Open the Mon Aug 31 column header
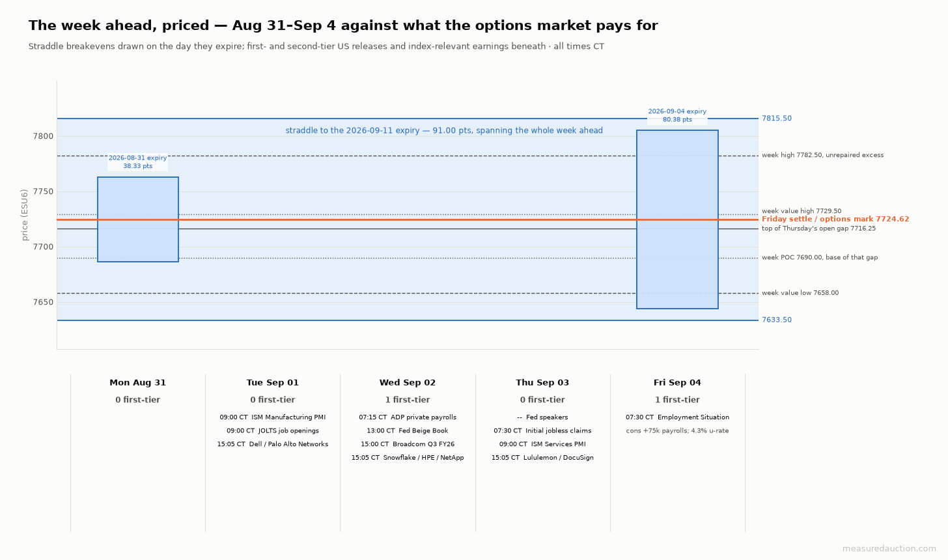Image resolution: width=948 pixels, height=560 pixels. (138, 383)
